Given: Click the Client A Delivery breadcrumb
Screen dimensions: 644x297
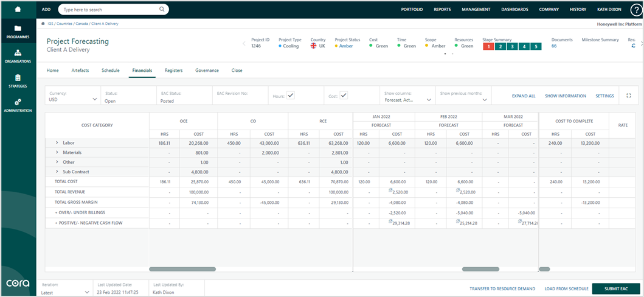Looking at the screenshot, I should pos(105,24).
